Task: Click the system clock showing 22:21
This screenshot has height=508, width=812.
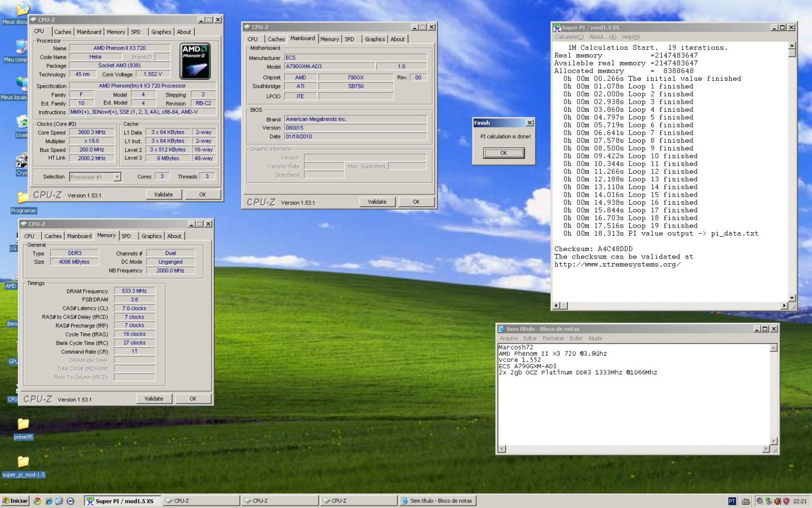Action: coord(800,501)
